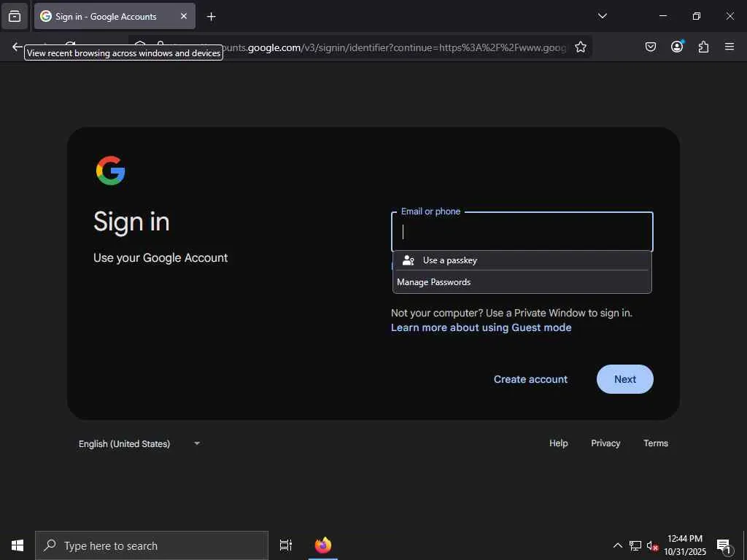The image size is (747, 560).
Task: Select Manage Passwords from dropdown
Action: point(522,282)
